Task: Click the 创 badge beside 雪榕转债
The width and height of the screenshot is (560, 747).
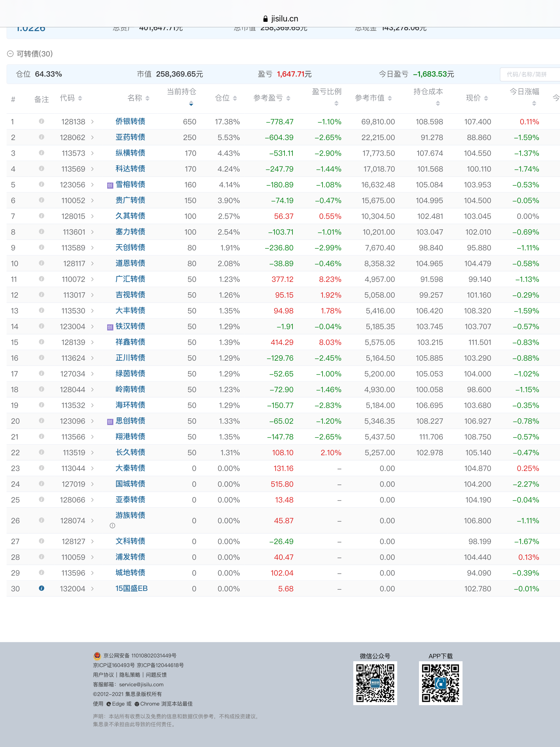Action: point(110,185)
